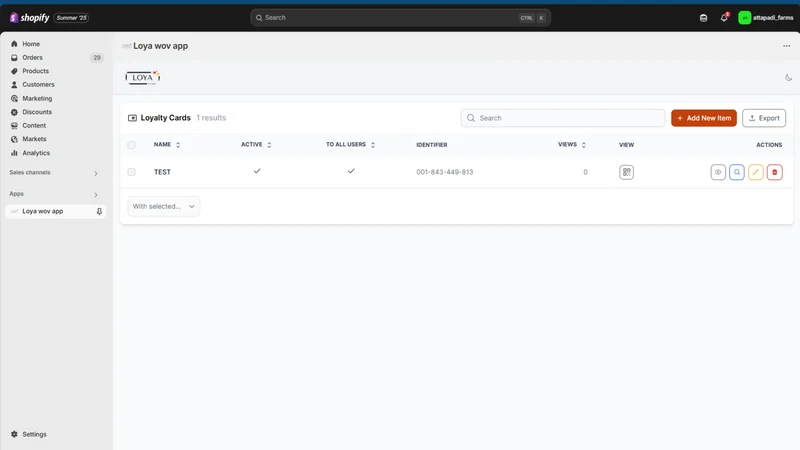Open the sidekick assistant icon in top bar
This screenshot has width=800, height=450.
[x=704, y=18]
